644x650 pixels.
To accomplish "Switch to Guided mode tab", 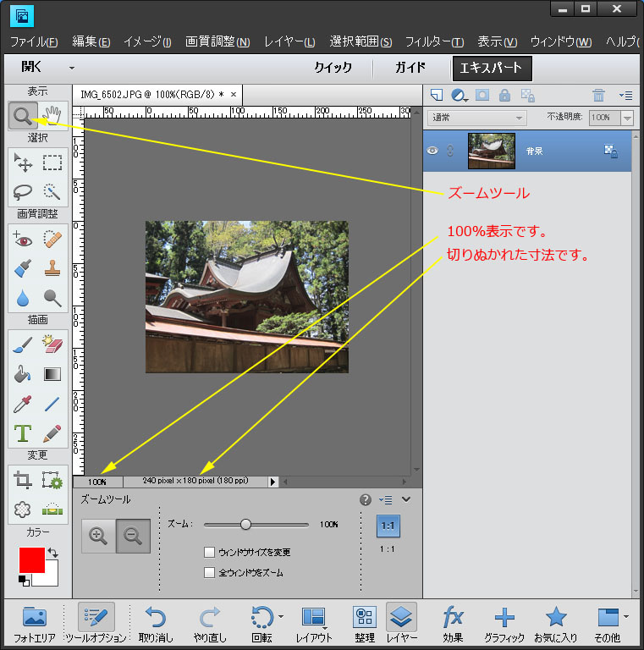I will 410,68.
